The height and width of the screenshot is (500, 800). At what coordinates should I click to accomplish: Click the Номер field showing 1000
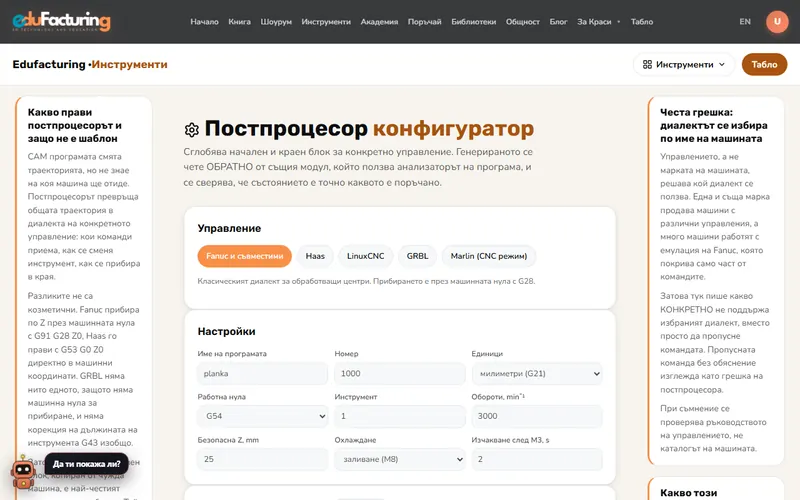(399, 373)
